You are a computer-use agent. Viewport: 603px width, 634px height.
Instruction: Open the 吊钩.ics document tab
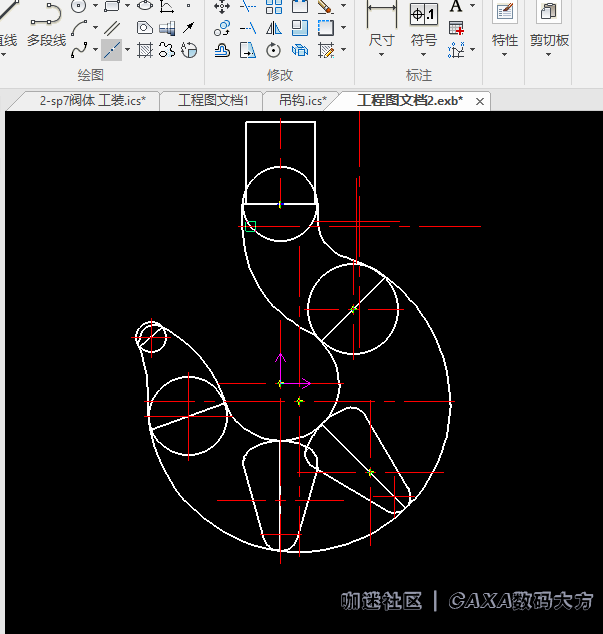(x=303, y=100)
